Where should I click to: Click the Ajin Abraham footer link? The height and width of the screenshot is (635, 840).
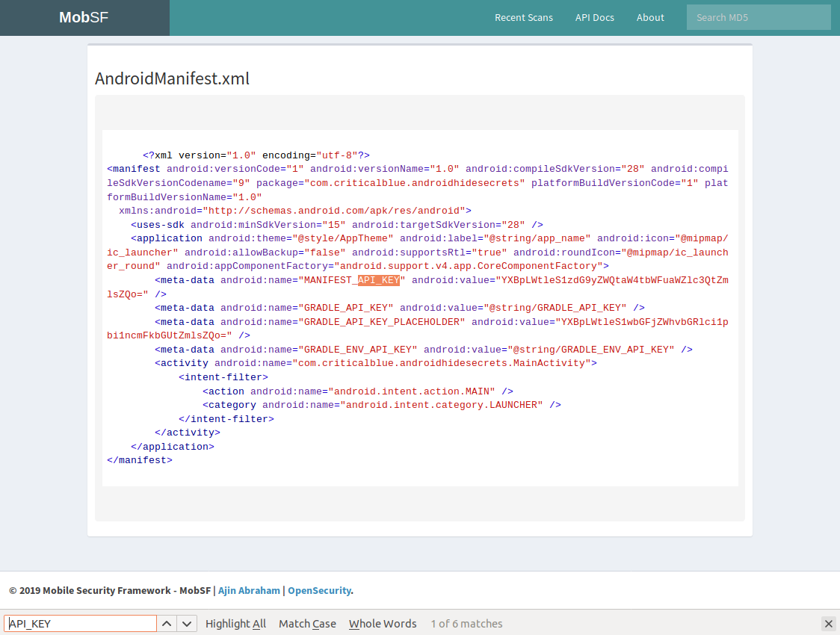(250, 590)
